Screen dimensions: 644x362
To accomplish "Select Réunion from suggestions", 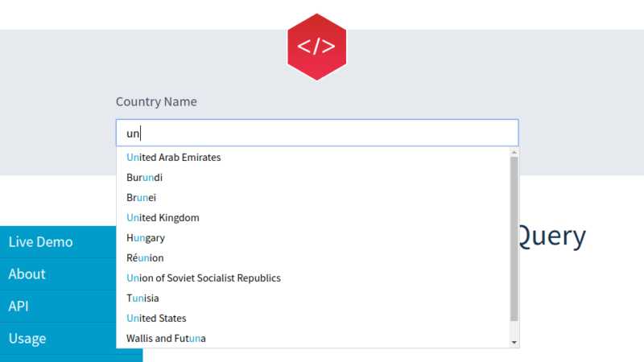I will (x=145, y=258).
